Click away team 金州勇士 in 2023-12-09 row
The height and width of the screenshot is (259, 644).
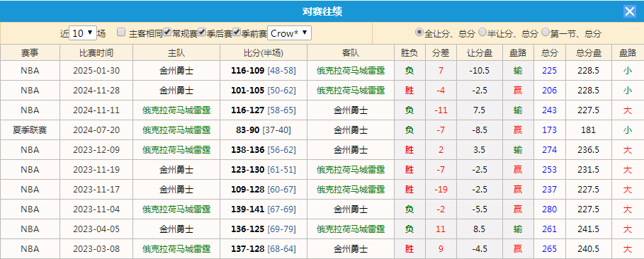tap(351, 150)
